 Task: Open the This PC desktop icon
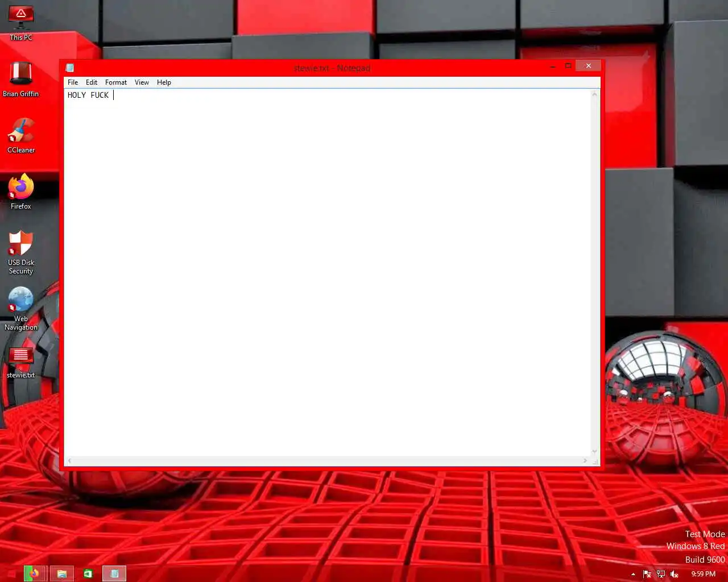coord(21,23)
